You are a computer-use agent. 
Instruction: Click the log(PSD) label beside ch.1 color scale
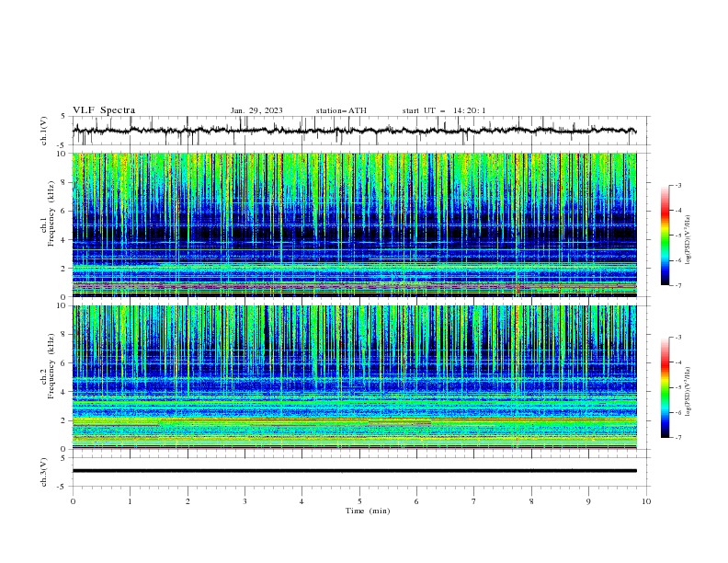coord(688,240)
